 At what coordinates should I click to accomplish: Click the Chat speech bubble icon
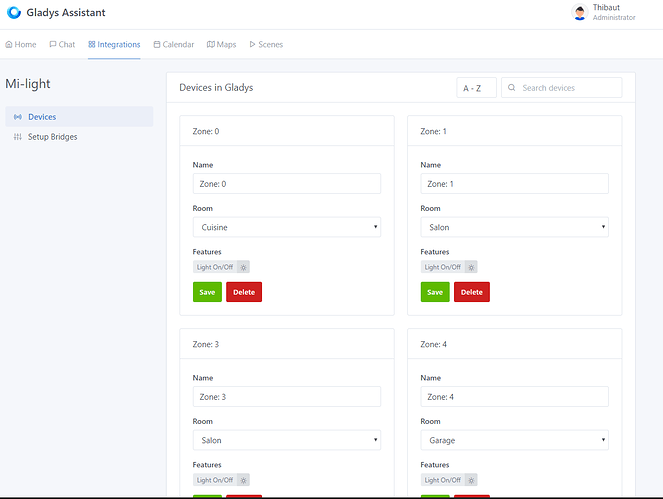click(x=53, y=44)
